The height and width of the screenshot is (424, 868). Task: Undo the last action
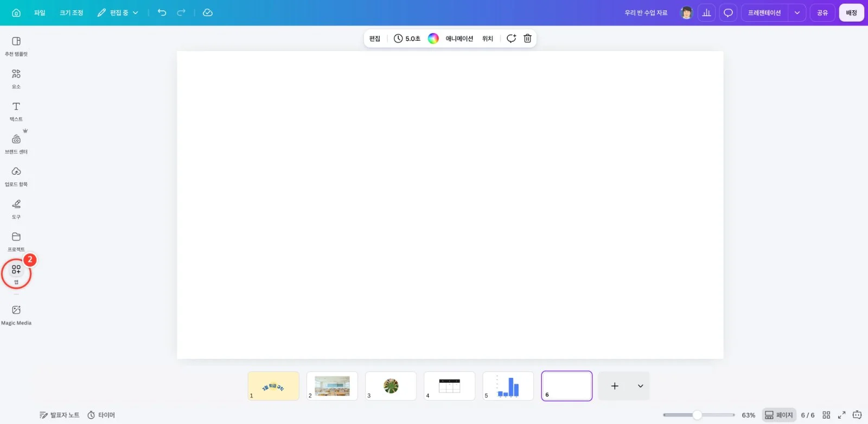click(162, 12)
